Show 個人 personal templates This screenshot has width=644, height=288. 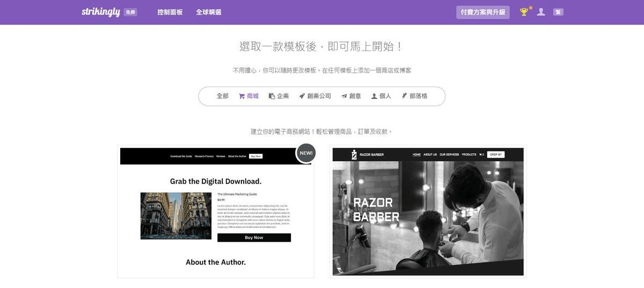(381, 96)
